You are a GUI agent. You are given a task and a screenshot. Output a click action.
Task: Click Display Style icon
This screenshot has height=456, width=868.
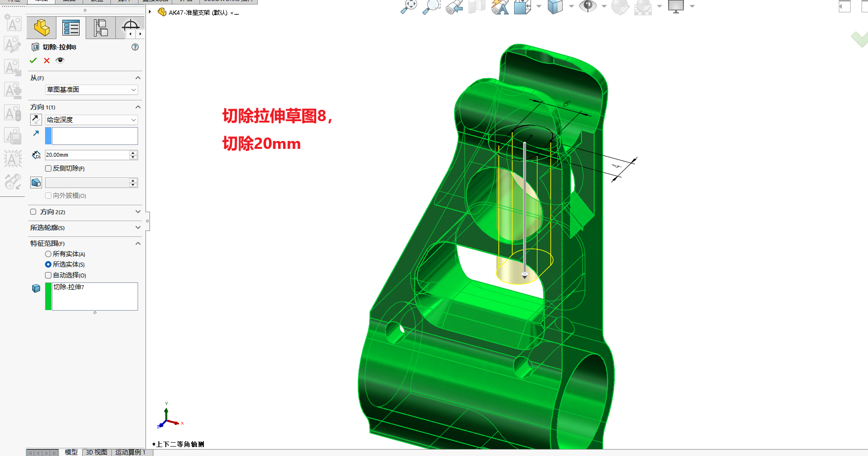[555, 6]
